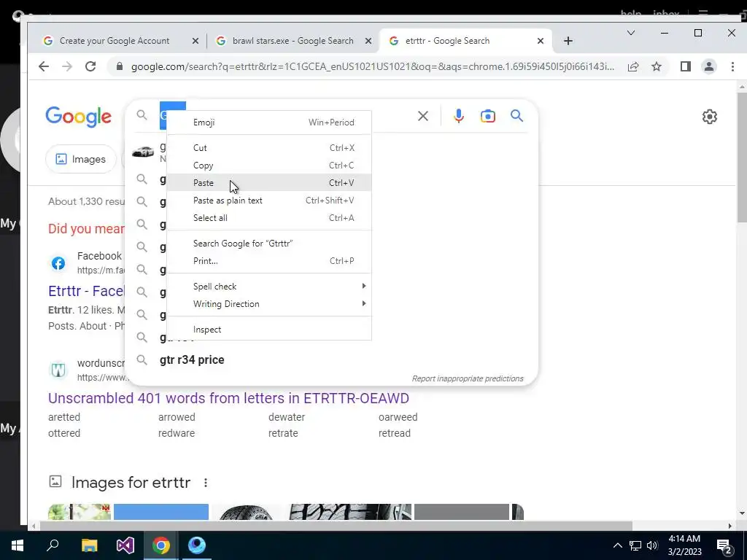Screen dimensions: 747x560
Task: Open Windows taskbar search
Action: (x=53, y=545)
